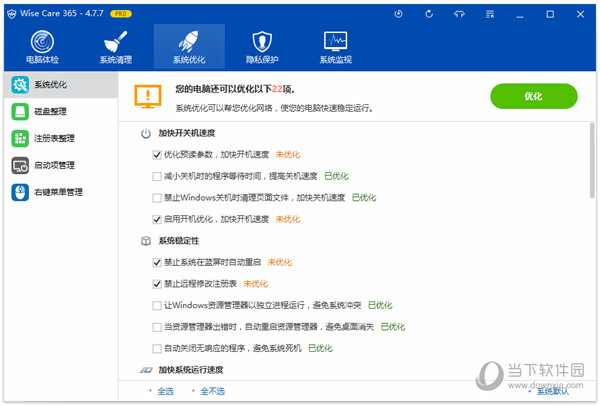The width and height of the screenshot is (600, 405).
Task: Select 系统优化 in the left sidebar
Action: tap(61, 85)
